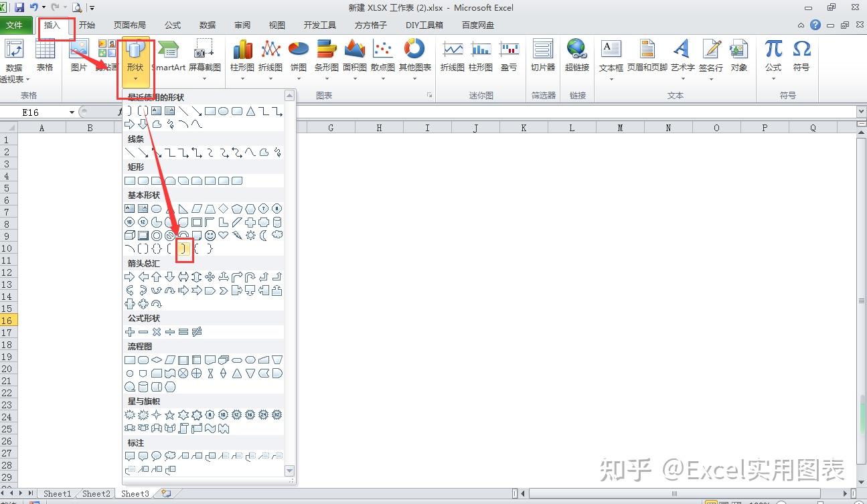Open the Line chart dropdown
This screenshot has height=504, width=867.
click(x=270, y=59)
